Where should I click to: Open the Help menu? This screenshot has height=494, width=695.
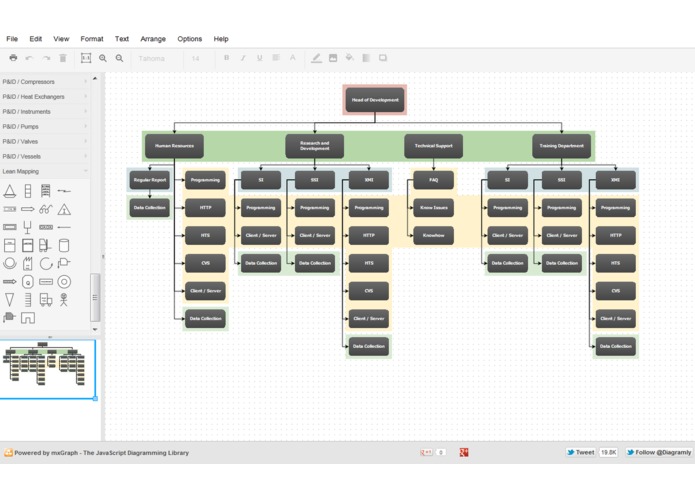click(221, 39)
